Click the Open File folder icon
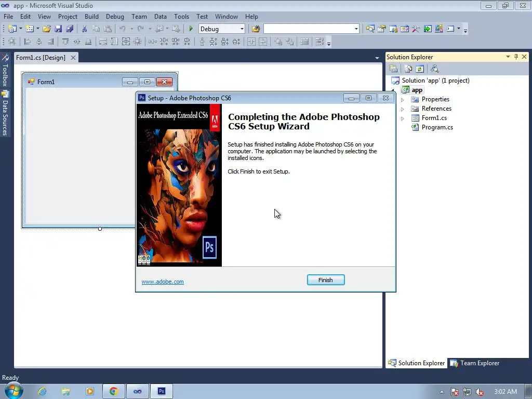The width and height of the screenshot is (532, 399). pos(46,29)
